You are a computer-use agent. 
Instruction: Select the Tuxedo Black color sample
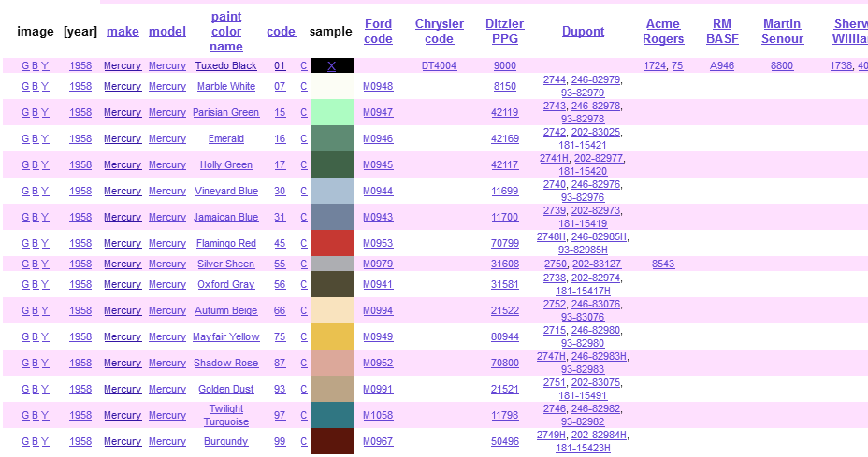tap(332, 65)
